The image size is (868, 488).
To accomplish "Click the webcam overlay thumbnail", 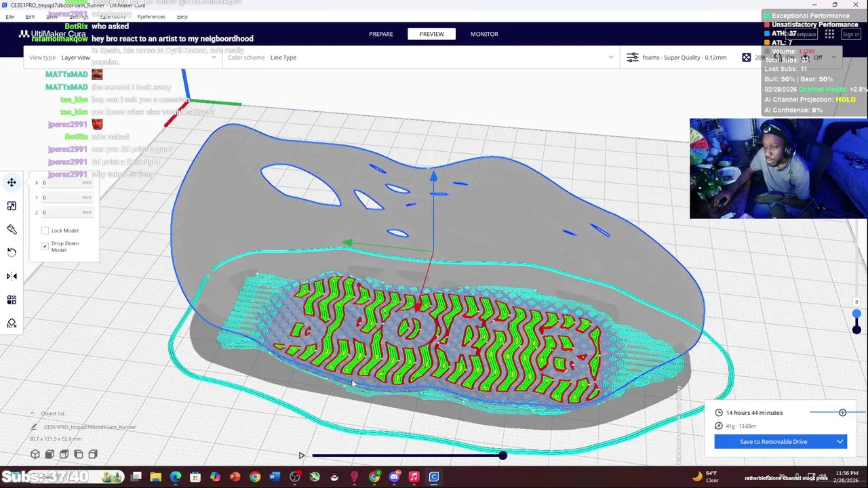I will 778,169.
